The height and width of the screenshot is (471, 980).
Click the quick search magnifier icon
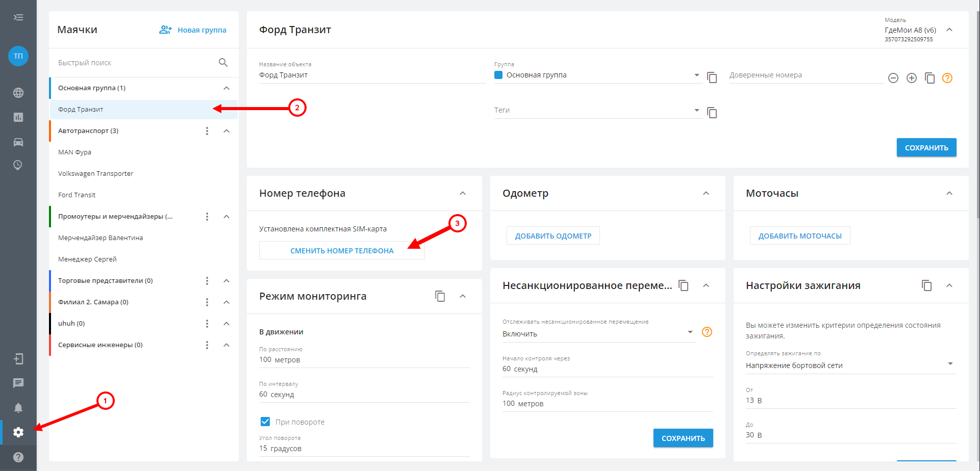click(x=223, y=63)
